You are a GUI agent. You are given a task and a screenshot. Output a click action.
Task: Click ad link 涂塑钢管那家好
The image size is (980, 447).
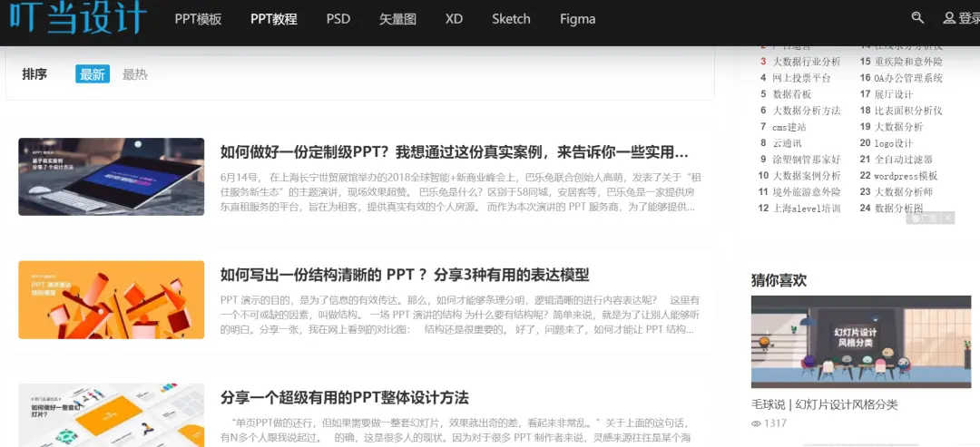[807, 160]
